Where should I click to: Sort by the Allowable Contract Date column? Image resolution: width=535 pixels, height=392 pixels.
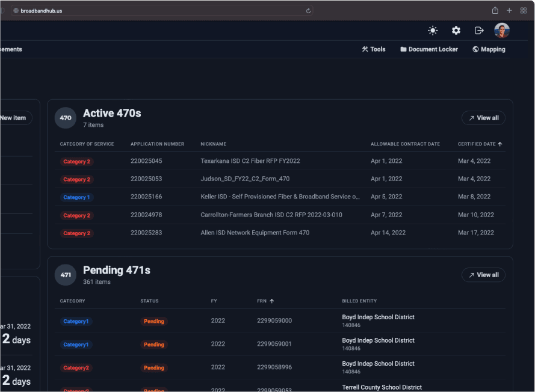tap(405, 144)
